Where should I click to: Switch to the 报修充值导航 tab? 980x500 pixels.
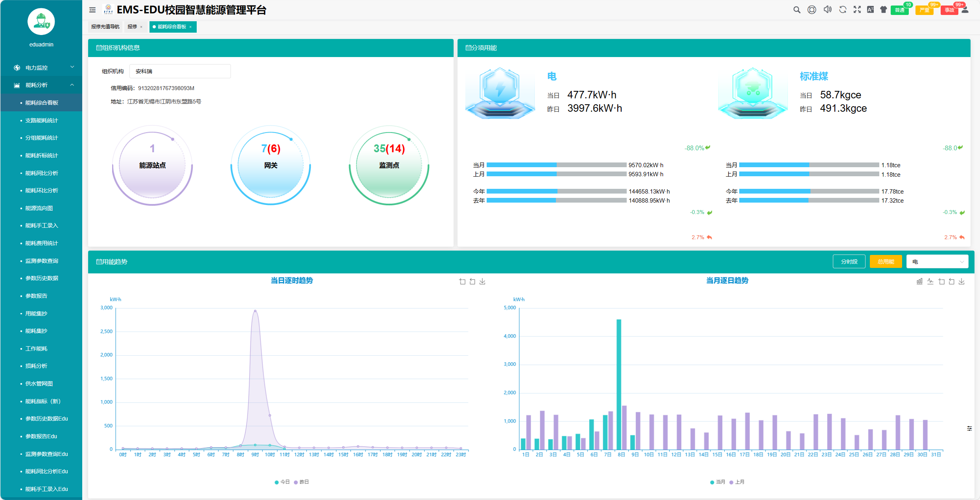pos(105,27)
